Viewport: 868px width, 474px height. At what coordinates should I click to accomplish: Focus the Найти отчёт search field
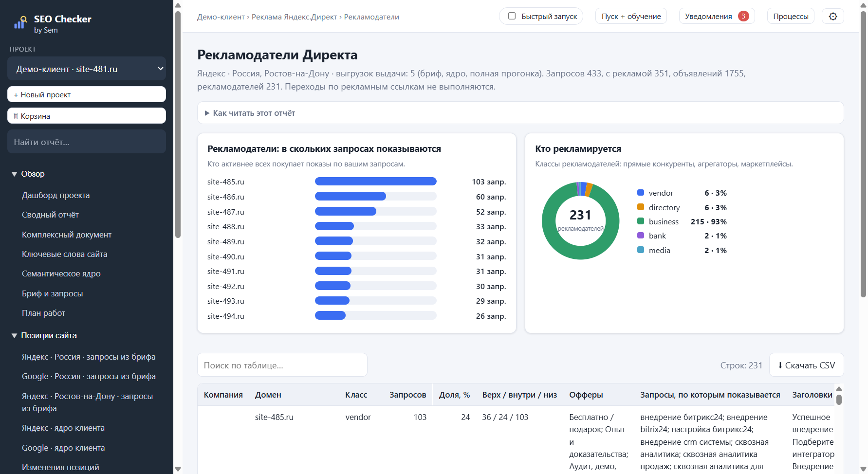87,142
